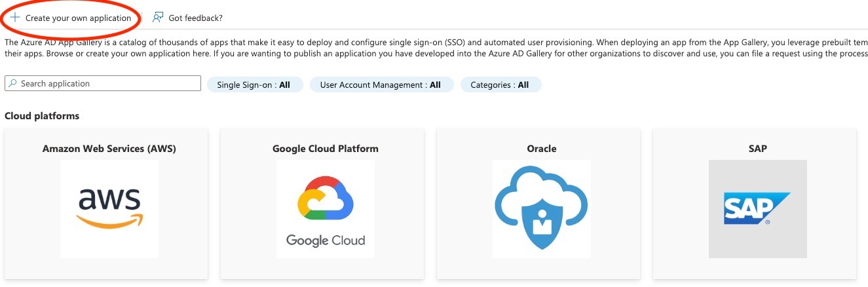Viewport: 868px width, 287px height.
Task: Open the Got feedback? link
Action: point(187,18)
